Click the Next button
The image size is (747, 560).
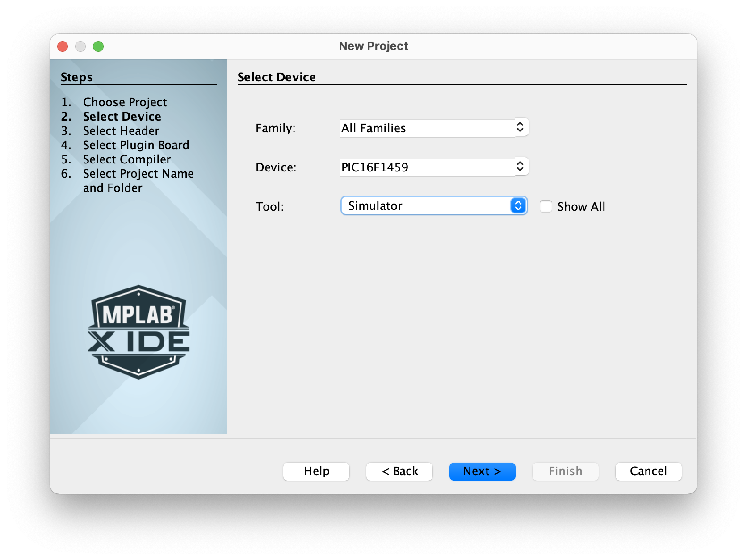tap(482, 471)
